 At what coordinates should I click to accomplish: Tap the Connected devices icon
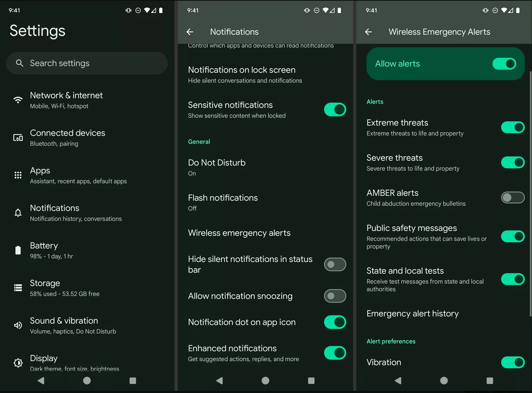point(18,138)
